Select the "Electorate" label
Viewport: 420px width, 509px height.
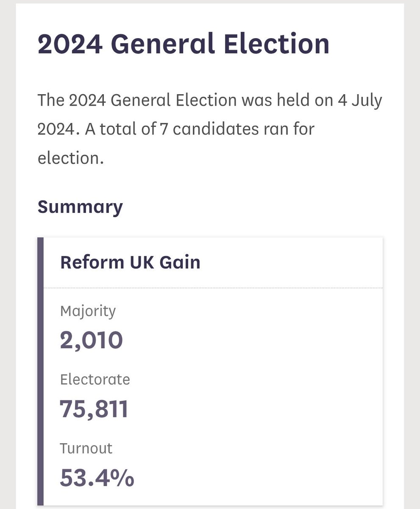[x=95, y=379]
